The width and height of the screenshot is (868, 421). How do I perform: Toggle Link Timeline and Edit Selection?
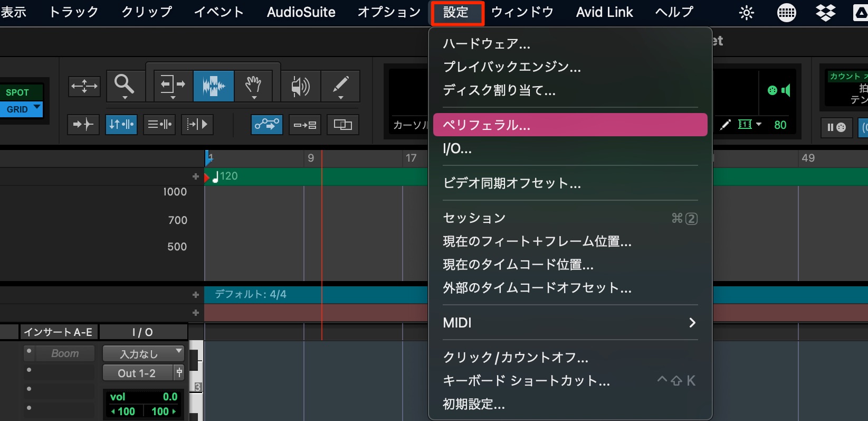click(x=121, y=125)
